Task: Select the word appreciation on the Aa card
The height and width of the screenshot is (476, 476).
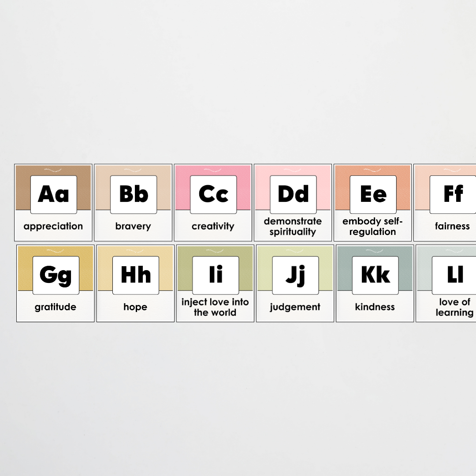Action: pyautogui.click(x=53, y=226)
